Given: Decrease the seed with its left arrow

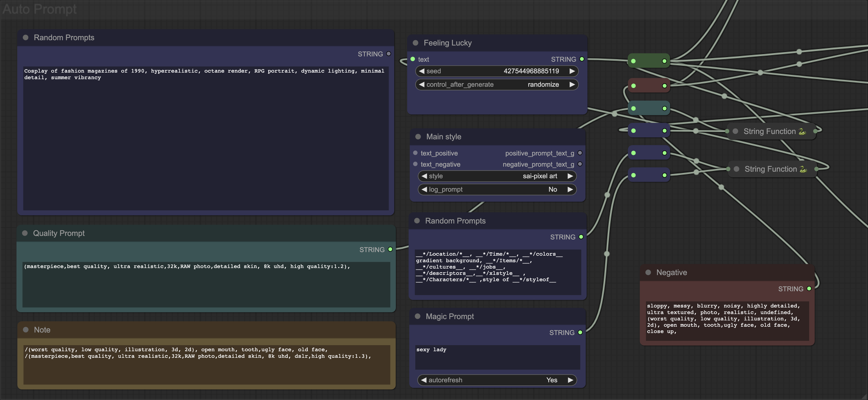Looking at the screenshot, I should [422, 71].
